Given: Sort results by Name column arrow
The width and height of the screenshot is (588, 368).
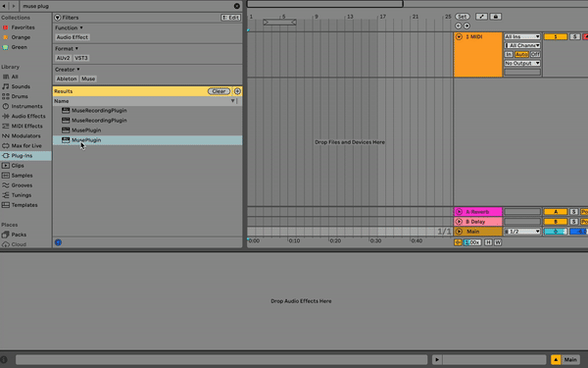Looking at the screenshot, I should coord(233,101).
